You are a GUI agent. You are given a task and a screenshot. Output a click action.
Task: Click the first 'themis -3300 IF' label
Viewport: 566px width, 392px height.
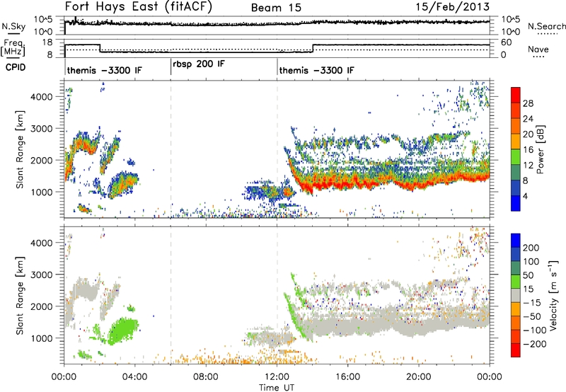point(104,70)
